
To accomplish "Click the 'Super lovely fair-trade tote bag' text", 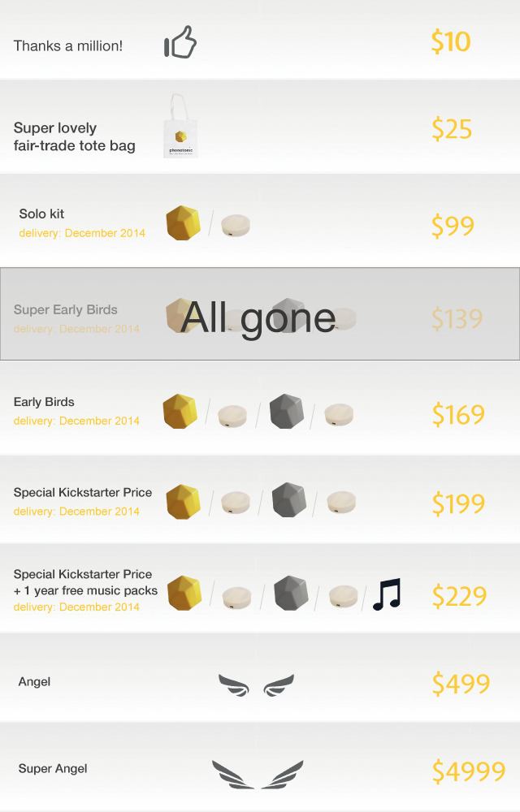I will coord(74,136).
